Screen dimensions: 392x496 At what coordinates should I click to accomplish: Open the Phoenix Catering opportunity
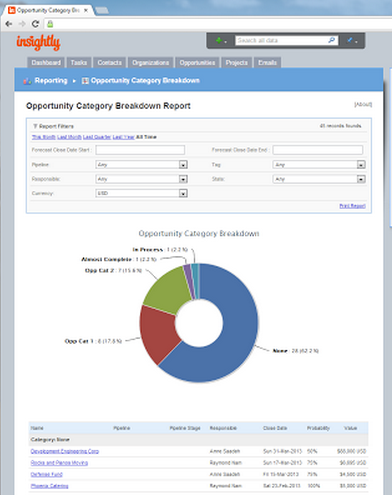click(x=49, y=486)
